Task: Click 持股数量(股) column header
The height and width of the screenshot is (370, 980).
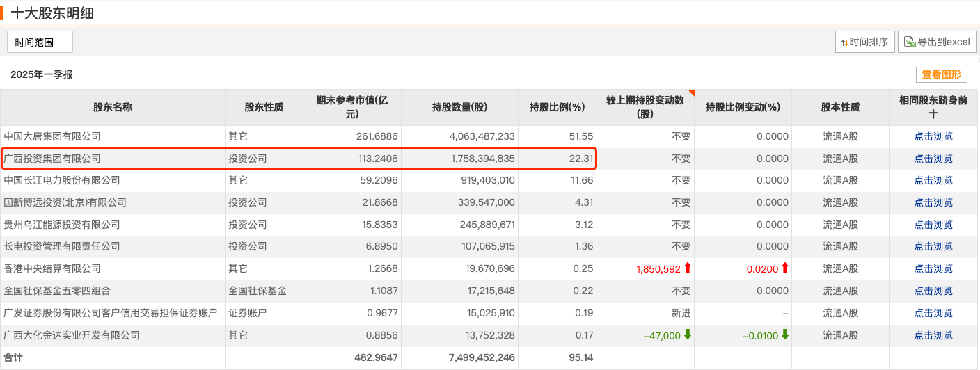Action: [x=459, y=107]
